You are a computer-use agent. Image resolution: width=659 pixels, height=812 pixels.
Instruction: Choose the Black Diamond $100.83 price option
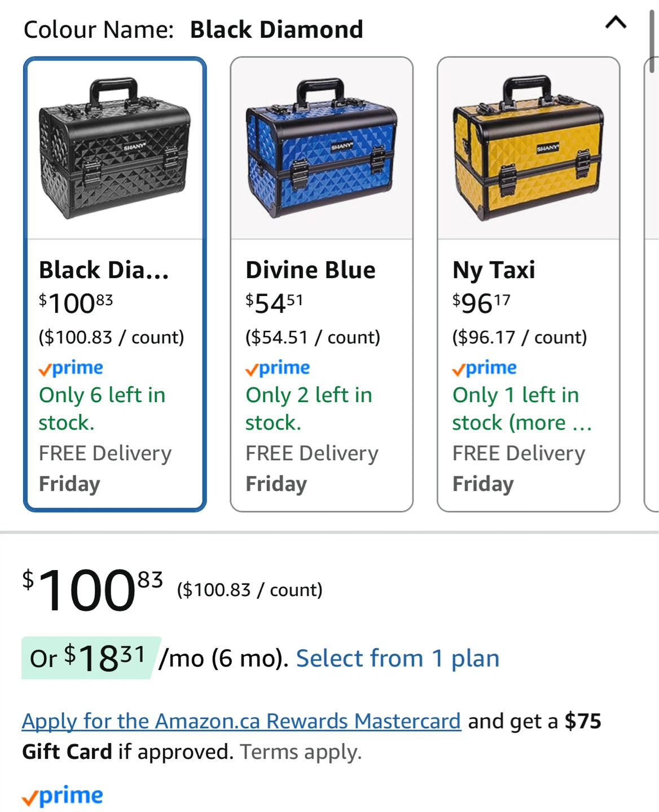[x=76, y=303]
